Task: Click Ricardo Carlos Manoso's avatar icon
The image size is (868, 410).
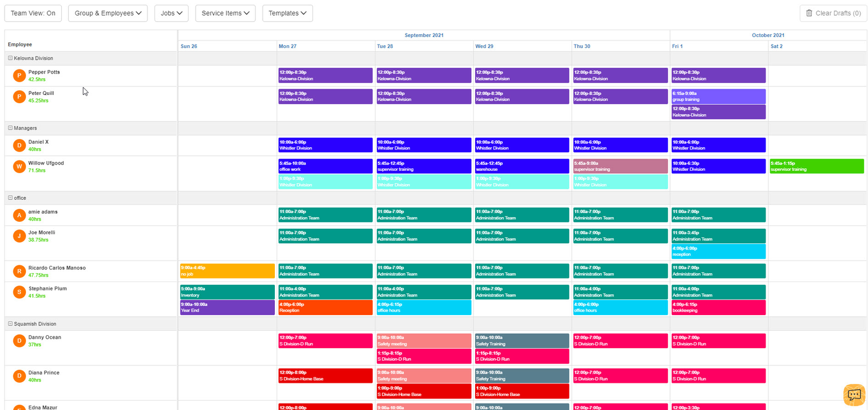Action: 20,272
